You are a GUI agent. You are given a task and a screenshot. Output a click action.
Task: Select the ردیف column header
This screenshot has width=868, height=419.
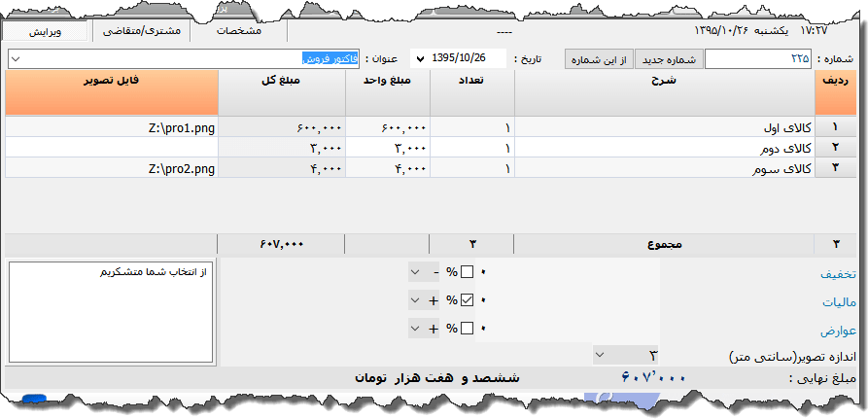[x=835, y=92]
